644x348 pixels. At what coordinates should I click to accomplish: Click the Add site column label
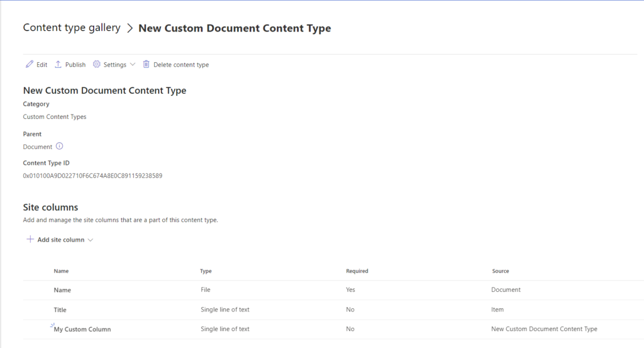[x=61, y=240]
